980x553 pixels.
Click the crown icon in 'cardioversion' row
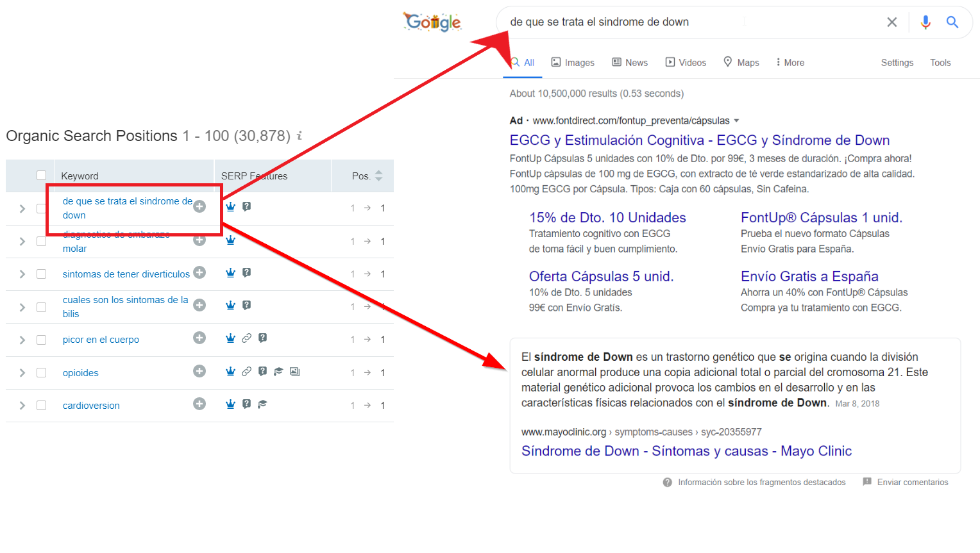(x=230, y=404)
